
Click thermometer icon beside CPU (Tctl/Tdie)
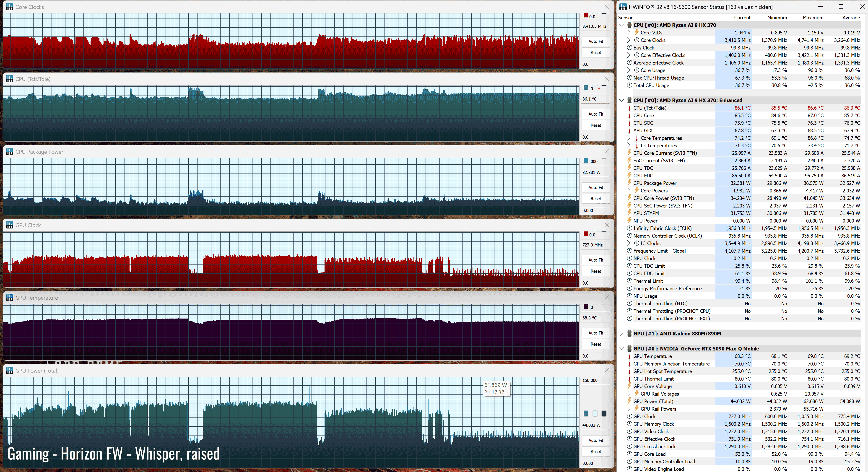point(629,108)
